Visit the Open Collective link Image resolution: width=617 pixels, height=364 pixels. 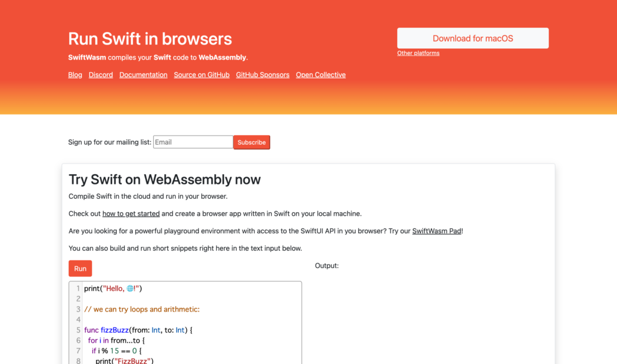click(321, 75)
